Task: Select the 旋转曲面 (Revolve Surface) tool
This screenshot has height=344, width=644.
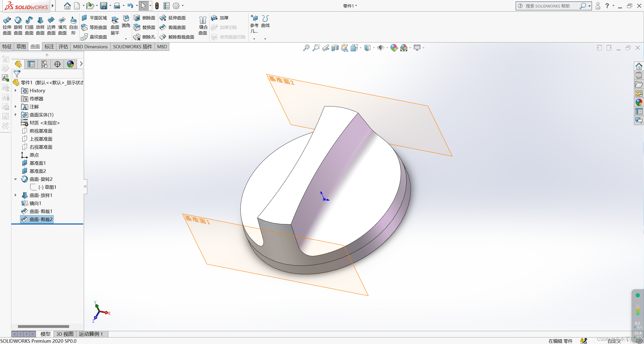Action: [x=17, y=20]
